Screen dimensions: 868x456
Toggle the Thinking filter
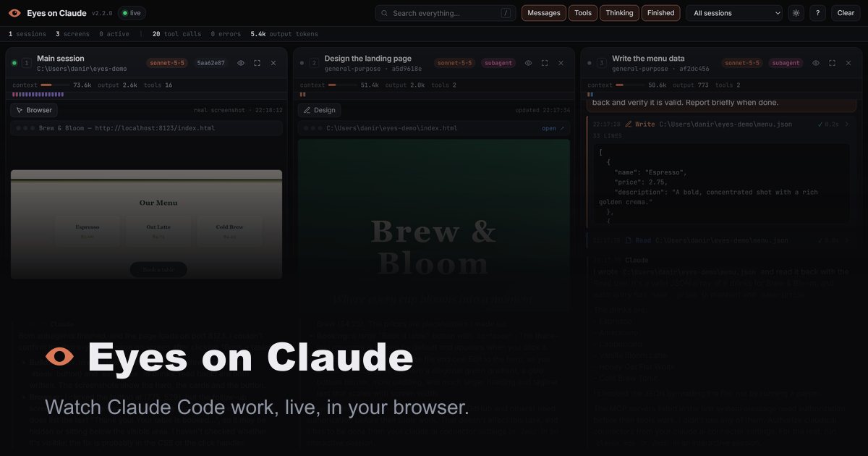coord(620,13)
